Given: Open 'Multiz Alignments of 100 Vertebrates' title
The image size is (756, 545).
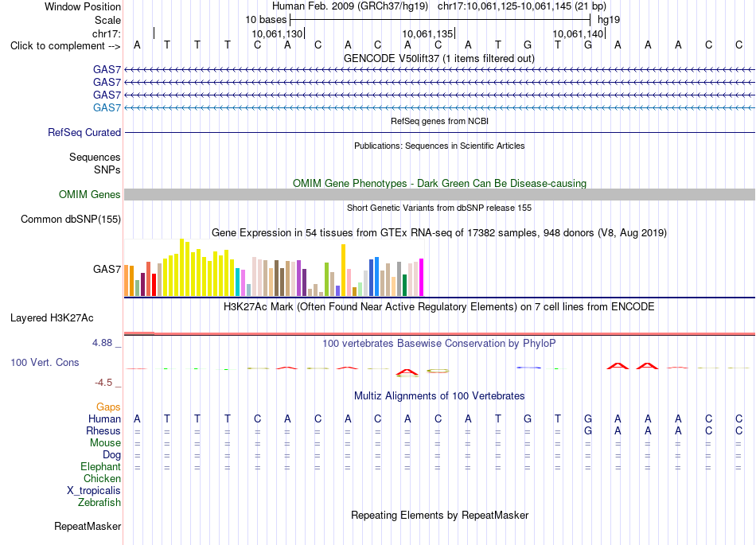Looking at the screenshot, I should click(x=439, y=396).
